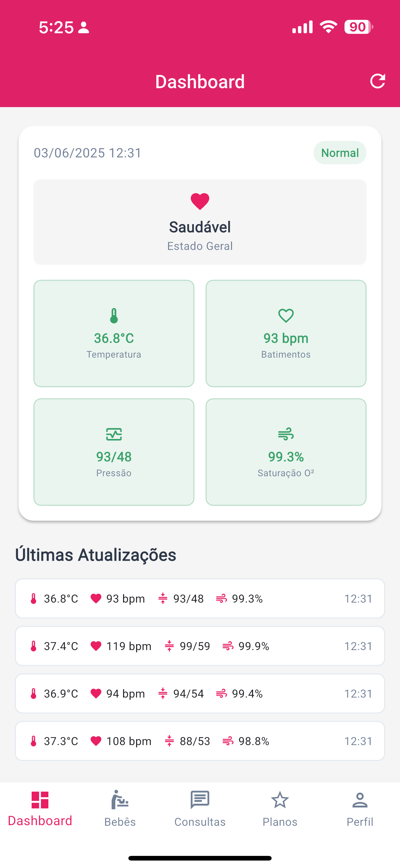
Task: Select the Dashboard tab icon
Action: (40, 800)
